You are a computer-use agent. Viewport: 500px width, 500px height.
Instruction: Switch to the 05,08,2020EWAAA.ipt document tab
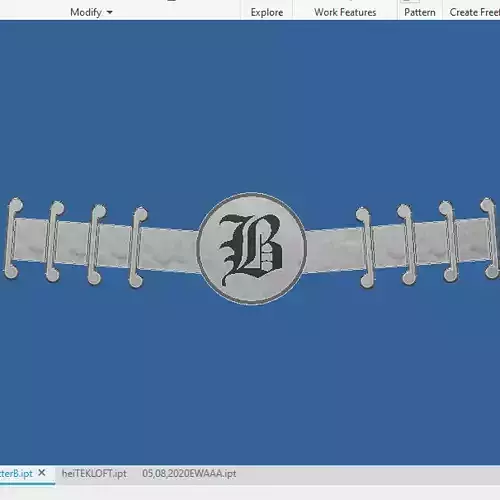click(189, 473)
